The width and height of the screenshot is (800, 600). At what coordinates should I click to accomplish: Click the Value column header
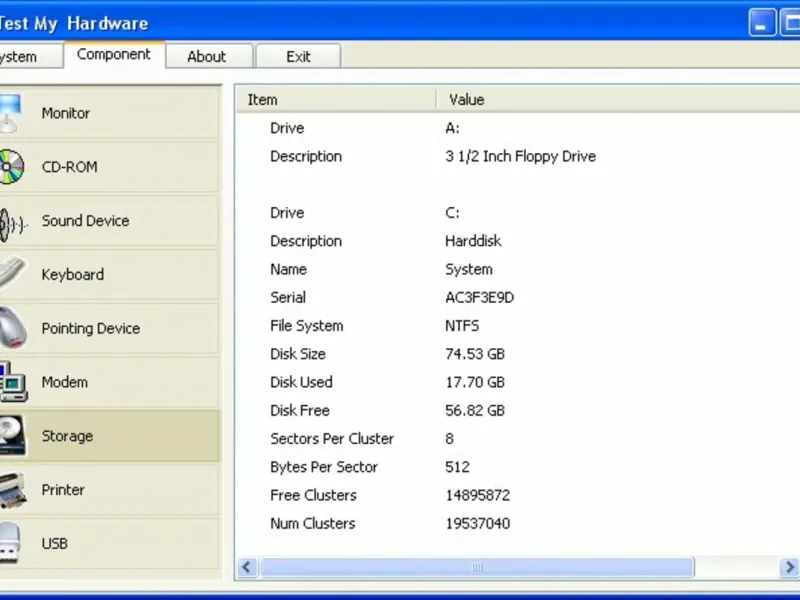(x=618, y=99)
